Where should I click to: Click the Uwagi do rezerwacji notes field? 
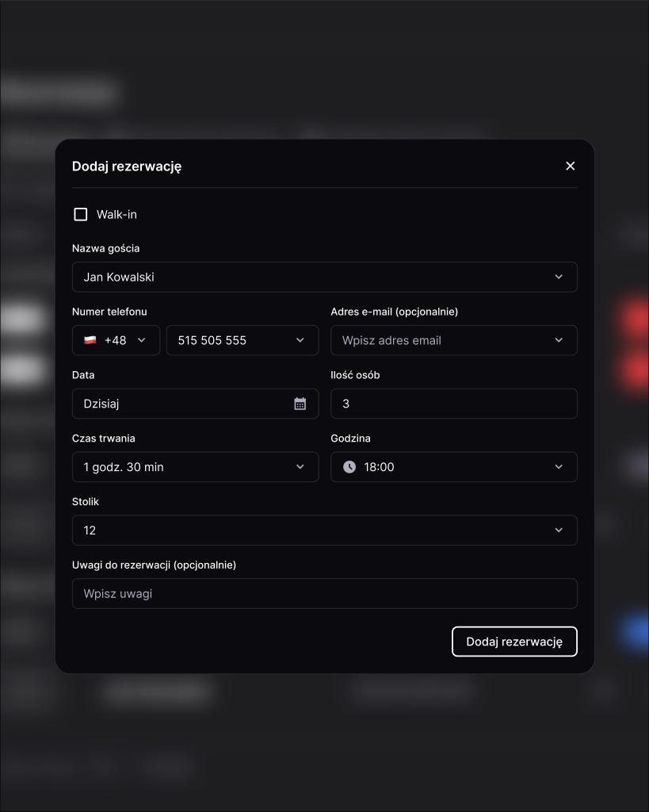click(x=325, y=593)
